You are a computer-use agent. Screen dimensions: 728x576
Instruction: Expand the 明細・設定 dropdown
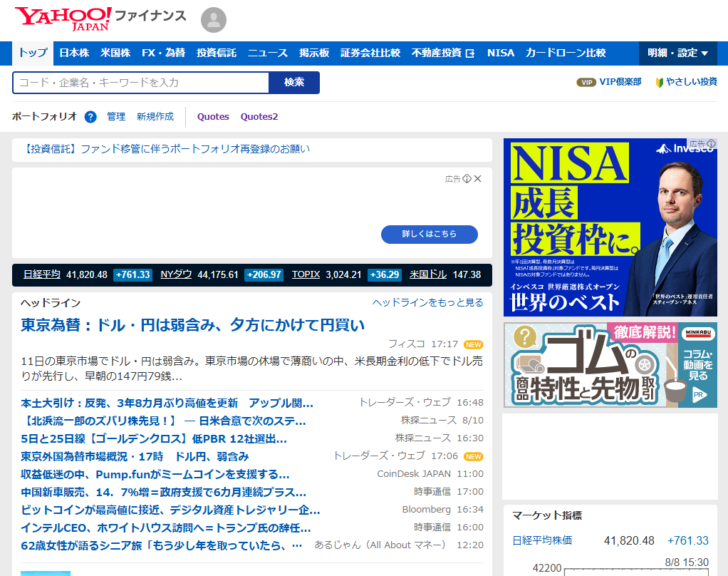(x=678, y=53)
